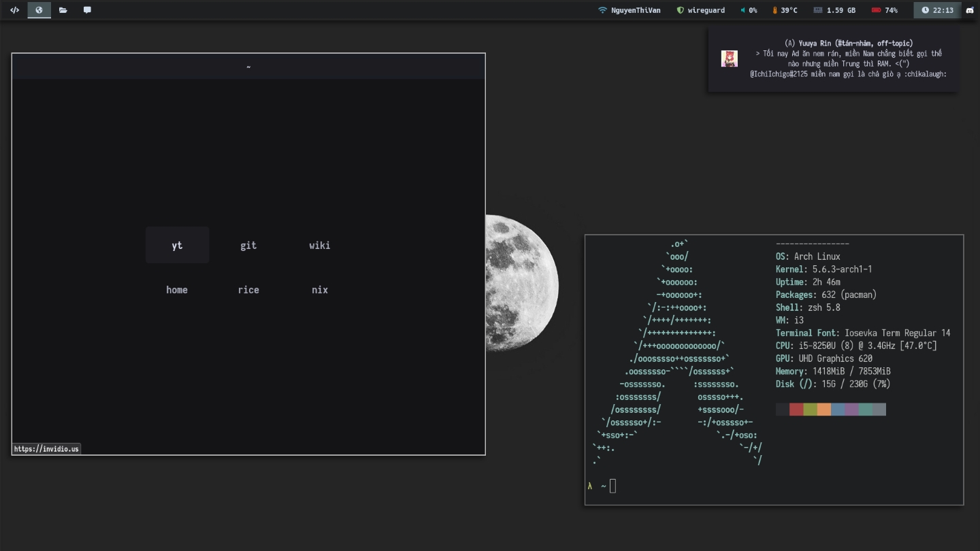The height and width of the screenshot is (551, 980).
Task: Click the teal swatch in the terminal palette
Action: [x=865, y=409]
